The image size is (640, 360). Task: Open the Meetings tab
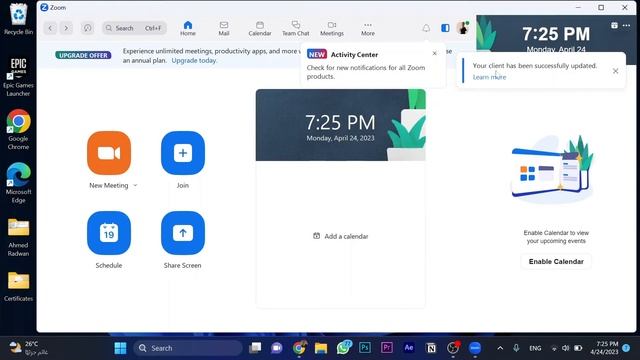coord(332,28)
